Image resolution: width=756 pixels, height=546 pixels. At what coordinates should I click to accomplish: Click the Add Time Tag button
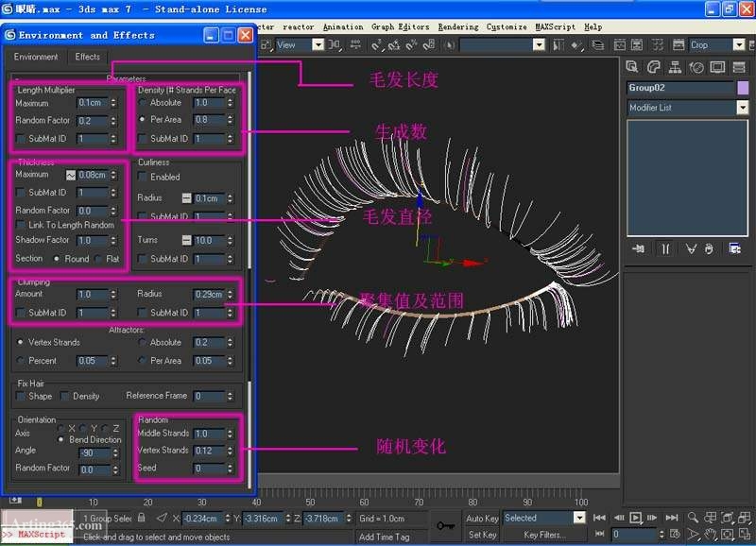pyautogui.click(x=384, y=537)
